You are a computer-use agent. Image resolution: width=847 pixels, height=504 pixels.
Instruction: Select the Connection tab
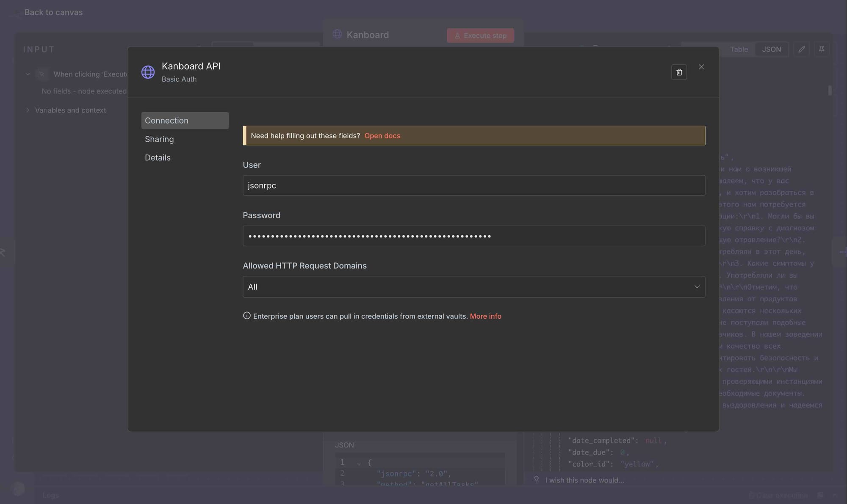tap(185, 121)
